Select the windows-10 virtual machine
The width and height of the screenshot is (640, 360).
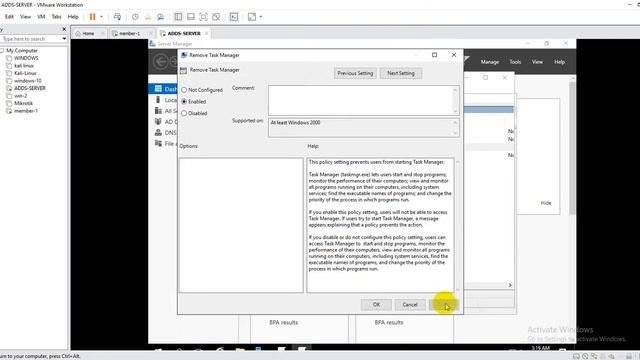tap(28, 81)
